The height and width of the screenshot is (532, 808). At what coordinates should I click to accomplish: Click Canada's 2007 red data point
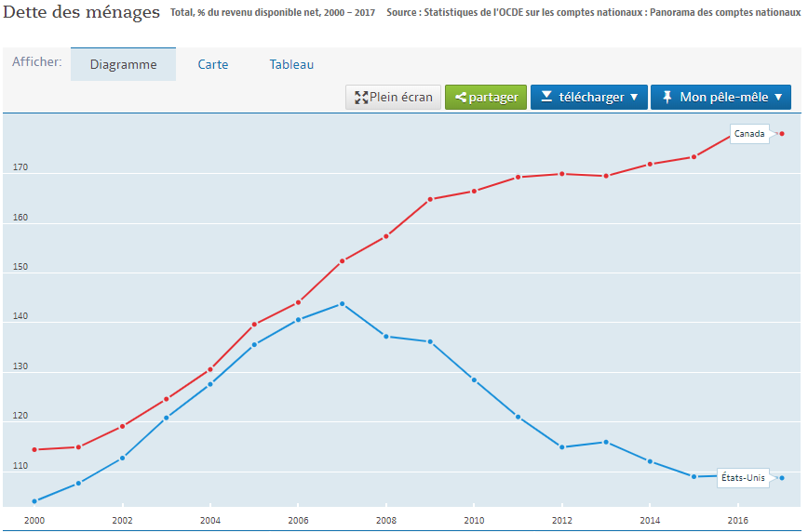[x=343, y=261]
